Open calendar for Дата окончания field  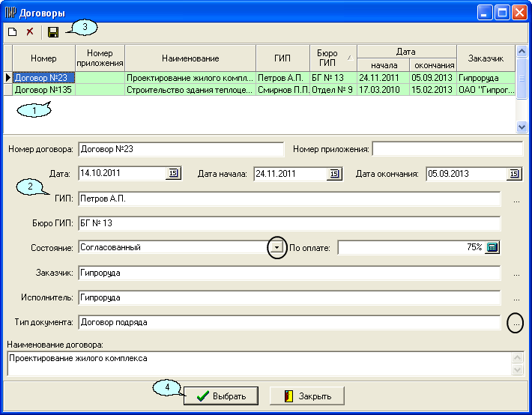pos(515,174)
